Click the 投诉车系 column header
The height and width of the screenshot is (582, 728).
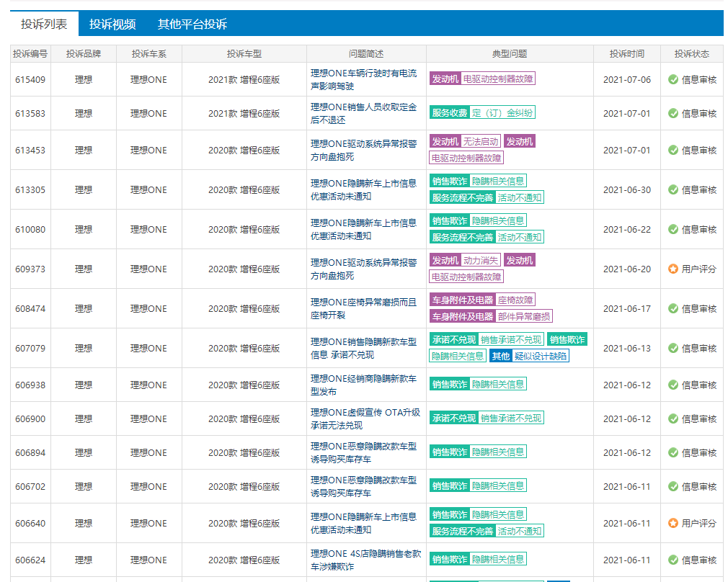[x=148, y=54]
